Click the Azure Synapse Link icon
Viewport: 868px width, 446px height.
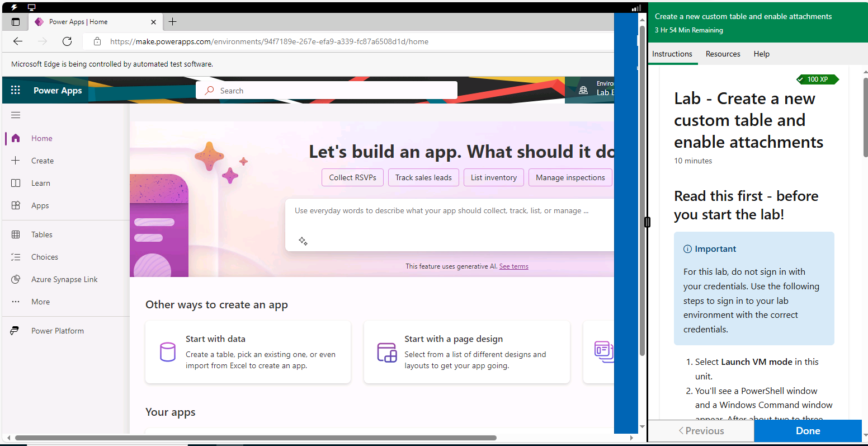click(16, 279)
